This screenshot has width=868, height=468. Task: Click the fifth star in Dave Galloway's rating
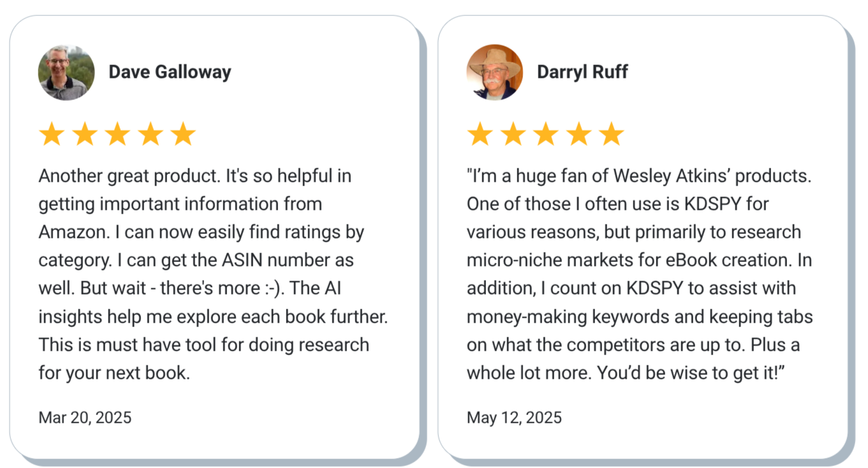point(183,135)
